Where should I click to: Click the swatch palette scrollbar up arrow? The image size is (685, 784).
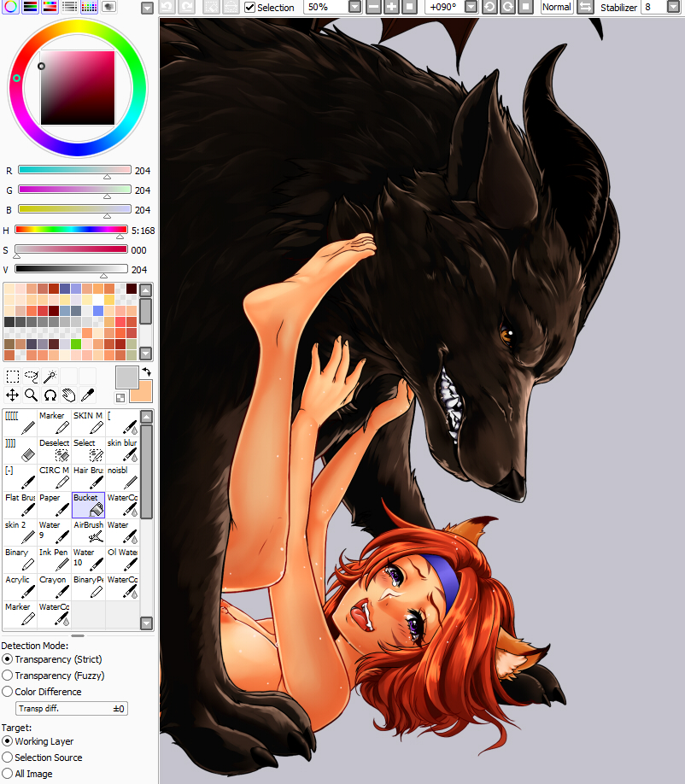(x=145, y=290)
